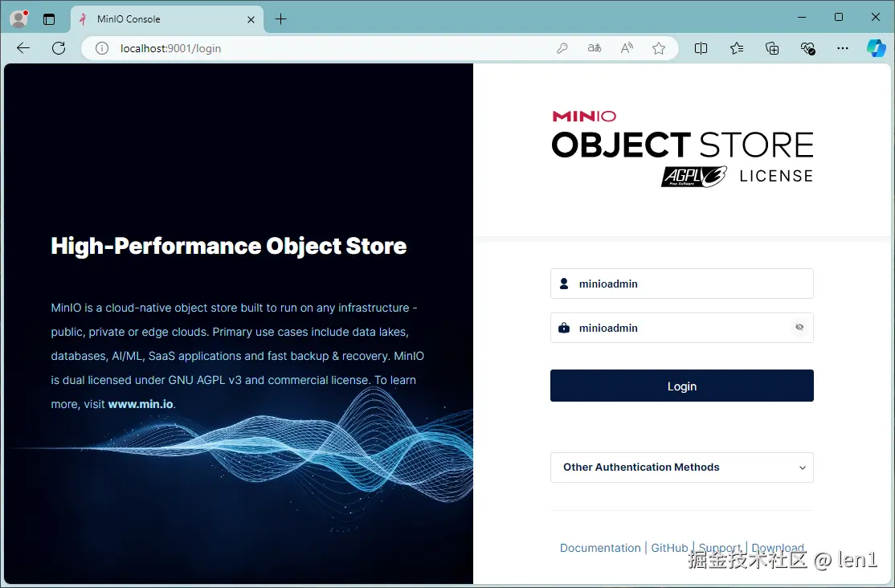895x588 pixels.
Task: Click the AGPLv3 license badge
Action: point(693,177)
